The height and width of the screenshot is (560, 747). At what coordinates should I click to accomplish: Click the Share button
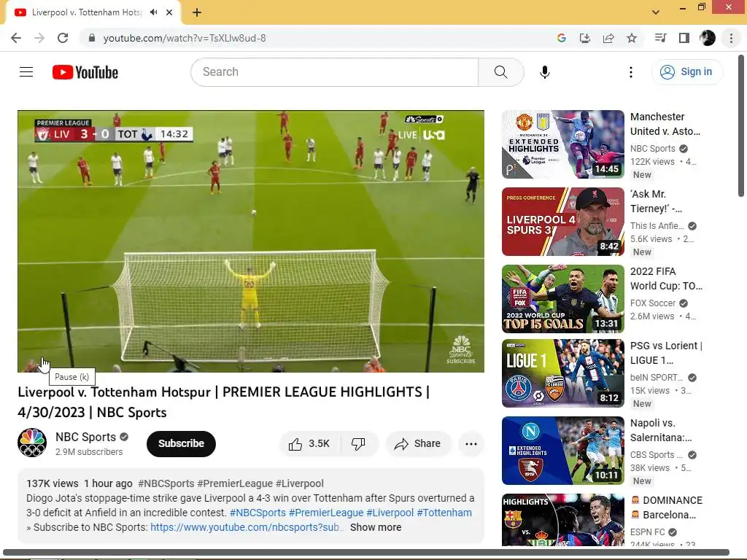click(418, 444)
